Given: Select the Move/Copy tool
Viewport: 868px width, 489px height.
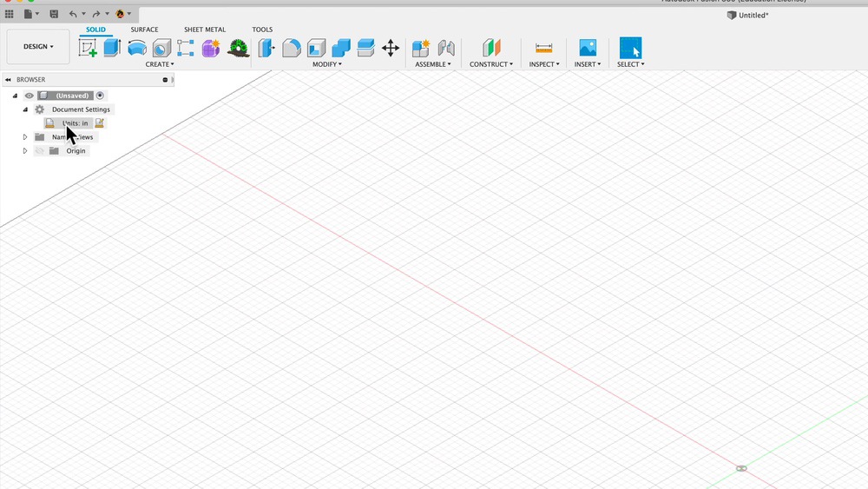Looking at the screenshot, I should click(391, 48).
